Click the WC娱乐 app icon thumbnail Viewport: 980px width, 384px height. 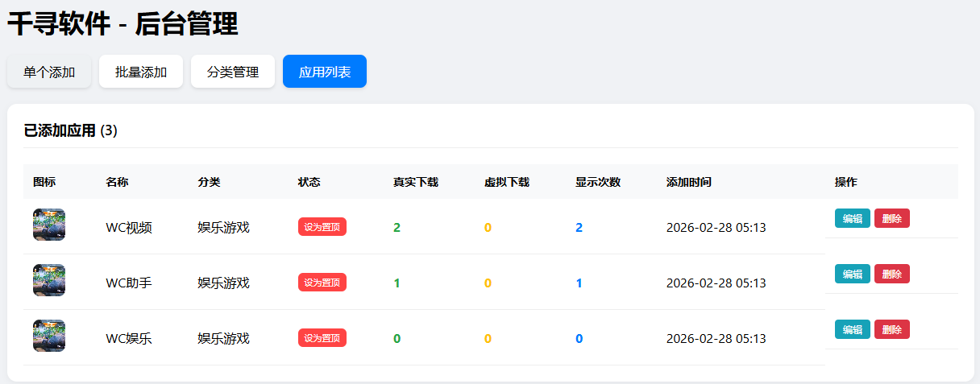49,336
